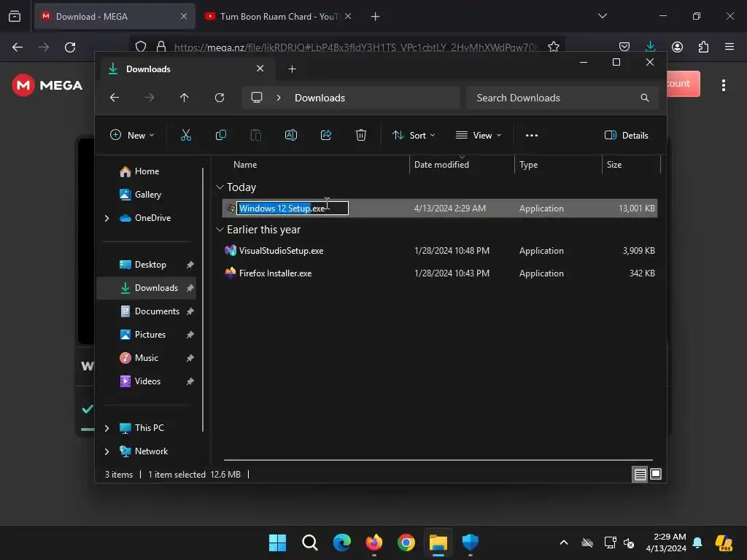Screen dimensions: 747x560
Task: Unpin Videos using its pin icon
Action: 190,381
